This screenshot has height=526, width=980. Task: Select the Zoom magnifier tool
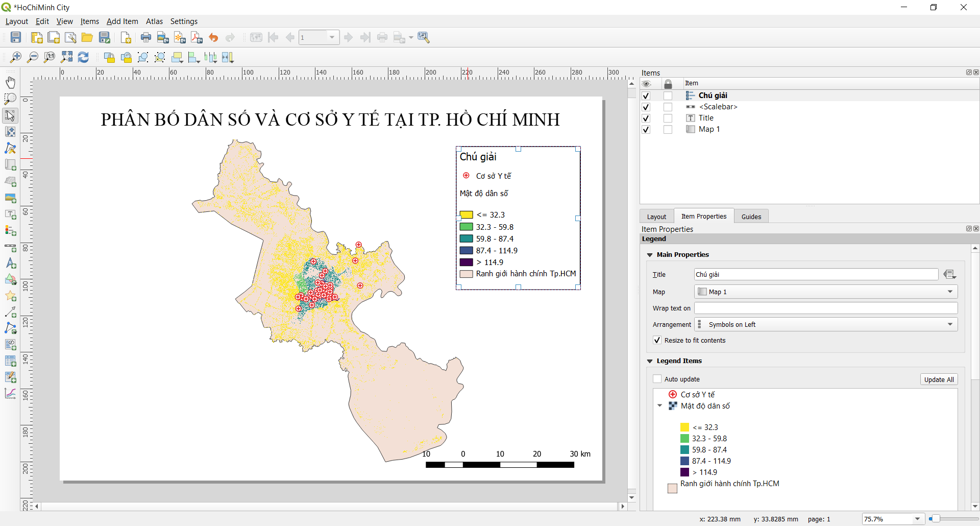pos(10,99)
